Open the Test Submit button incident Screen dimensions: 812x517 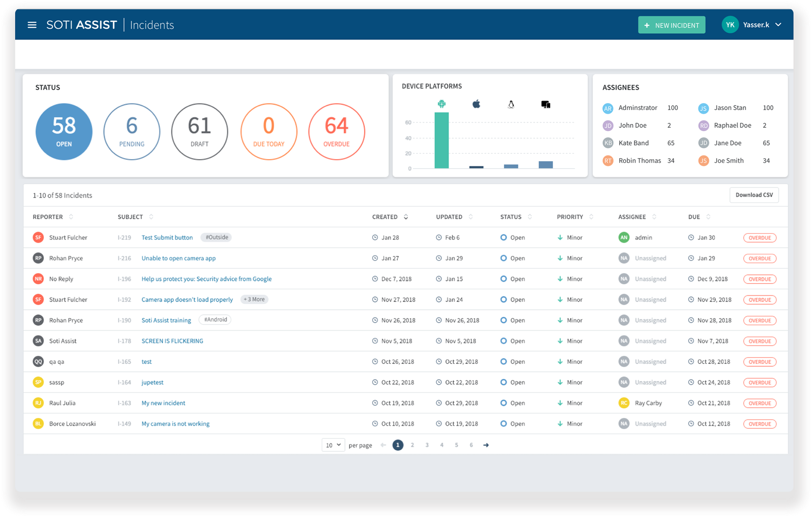pyautogui.click(x=167, y=237)
